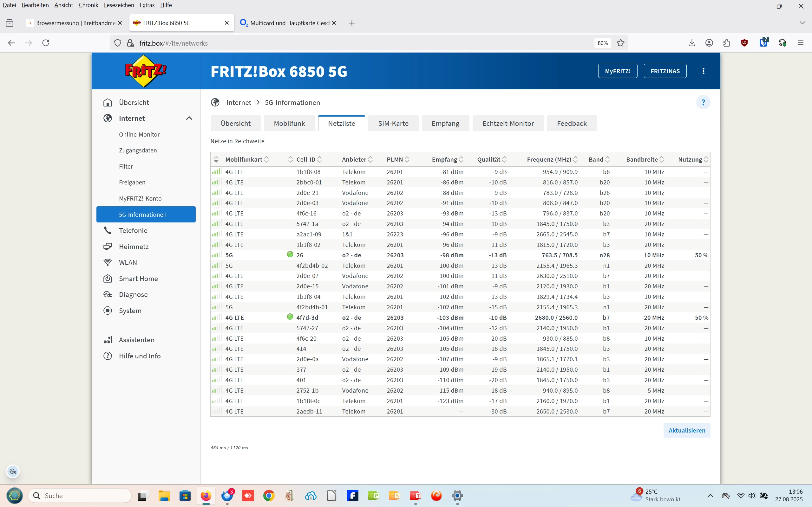Reload the page with refresh icon
The height and width of the screenshot is (507, 812).
click(x=46, y=43)
